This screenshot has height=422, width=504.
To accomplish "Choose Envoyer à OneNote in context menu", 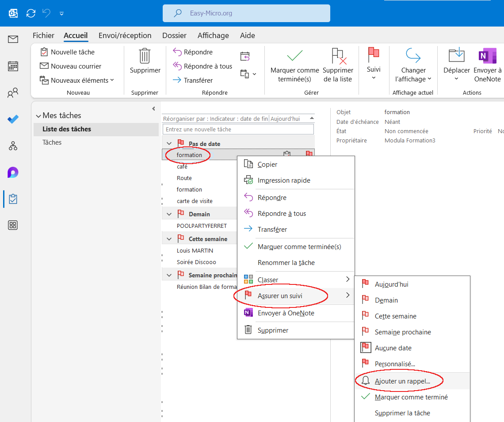I will point(296,313).
